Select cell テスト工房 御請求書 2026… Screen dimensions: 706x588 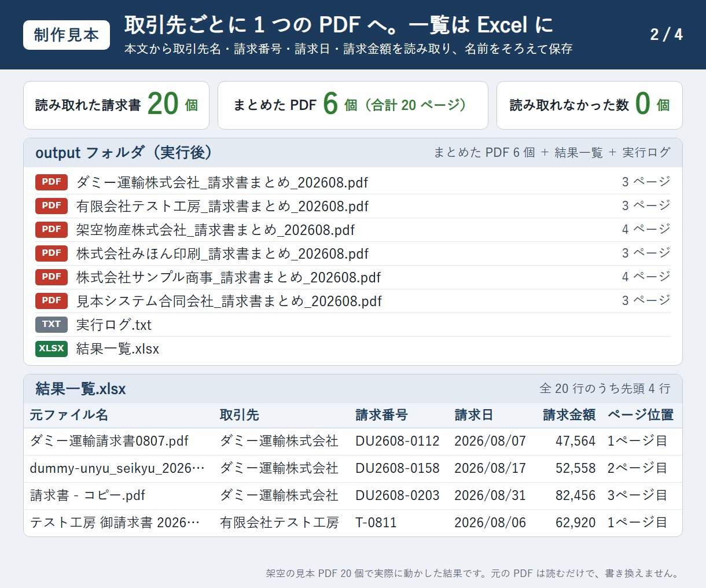click(115, 523)
